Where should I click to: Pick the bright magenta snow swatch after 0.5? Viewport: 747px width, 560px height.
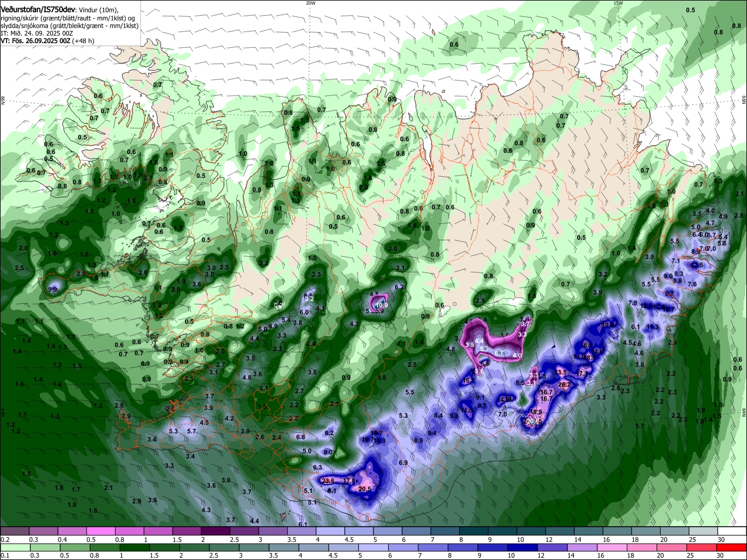(100, 531)
